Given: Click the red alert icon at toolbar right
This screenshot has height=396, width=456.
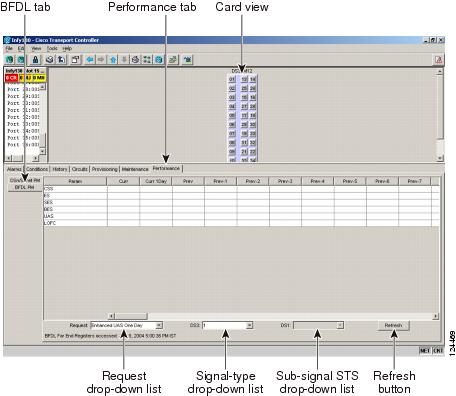Looking at the screenshot, I should pos(439,60).
